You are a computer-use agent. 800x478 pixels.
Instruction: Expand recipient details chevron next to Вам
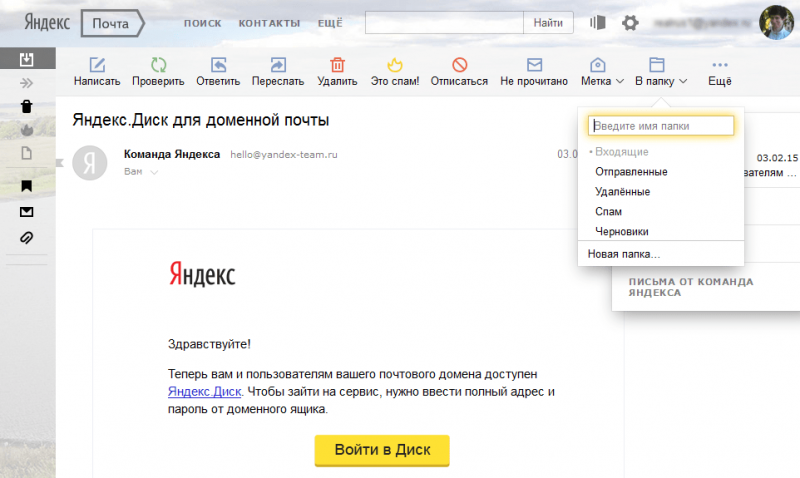click(x=154, y=173)
